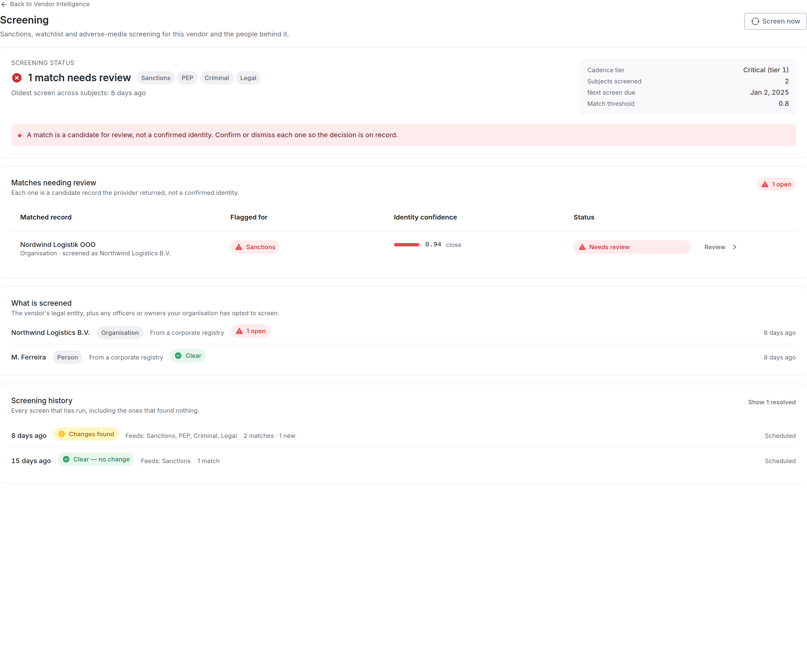Click warning icon in Northwind 1 open badge

239,331
